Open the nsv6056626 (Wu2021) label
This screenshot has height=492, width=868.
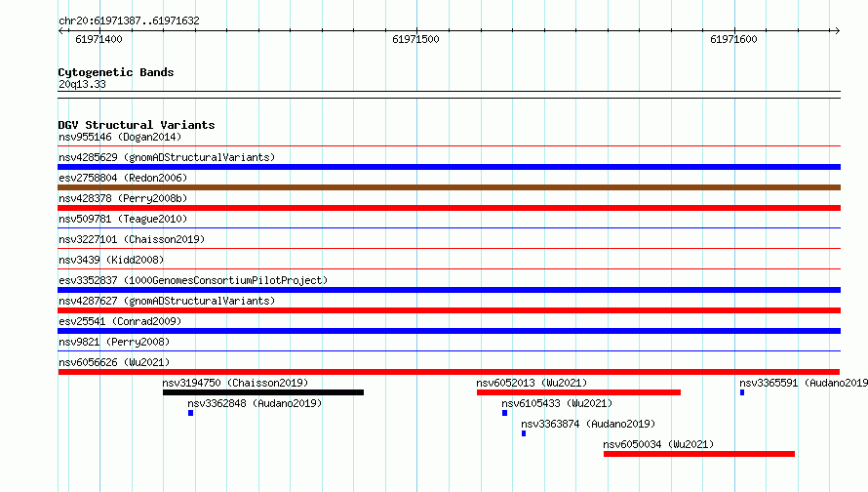point(114,362)
